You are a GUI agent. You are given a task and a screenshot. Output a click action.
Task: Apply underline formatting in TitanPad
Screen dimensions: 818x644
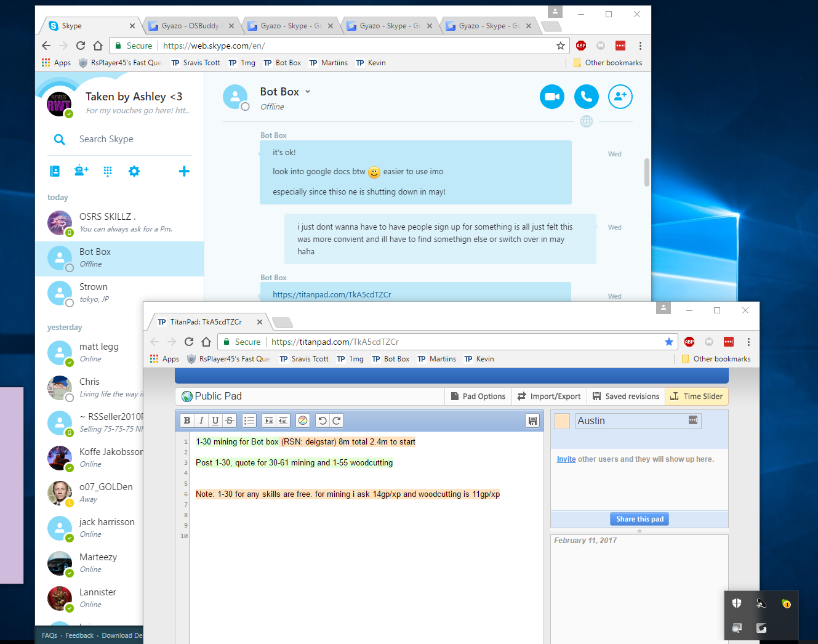point(215,421)
